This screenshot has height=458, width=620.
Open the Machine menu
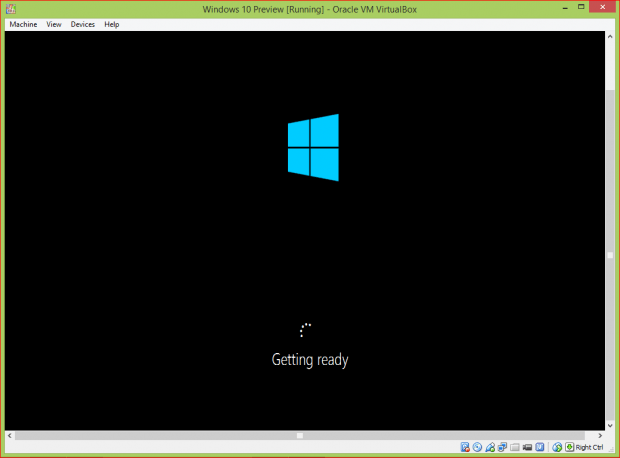click(23, 25)
